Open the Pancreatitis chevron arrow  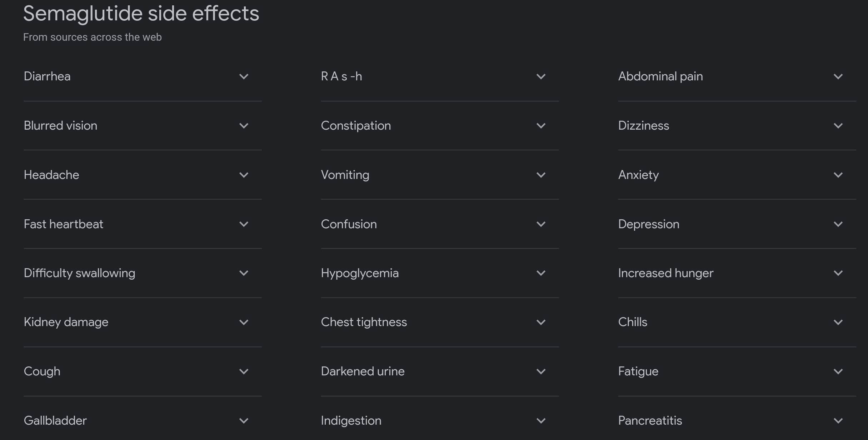[x=838, y=421]
